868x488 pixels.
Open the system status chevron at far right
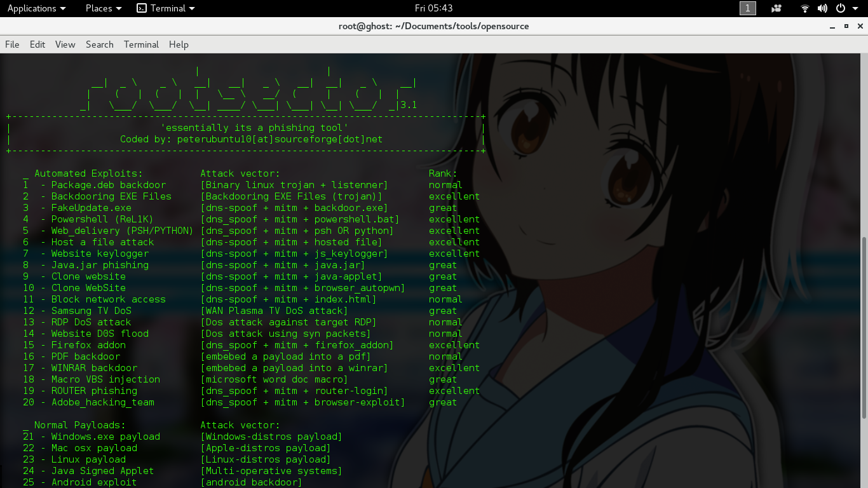[855, 8]
